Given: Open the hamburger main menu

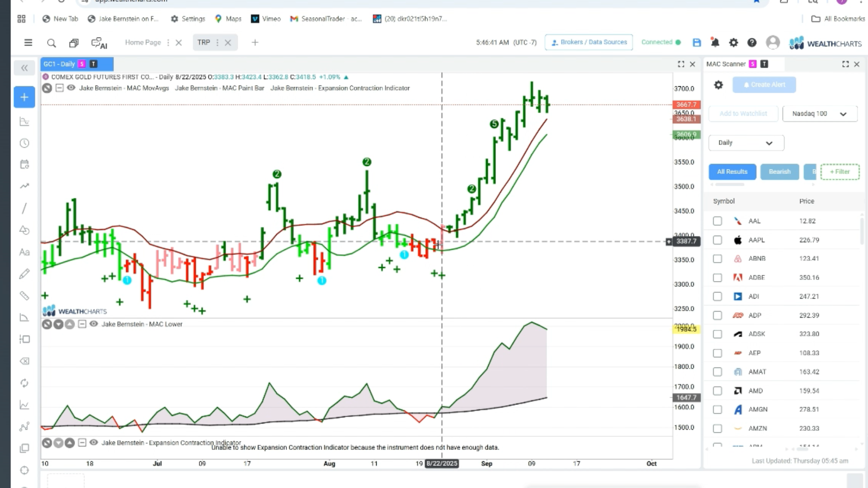Looking at the screenshot, I should [x=28, y=42].
